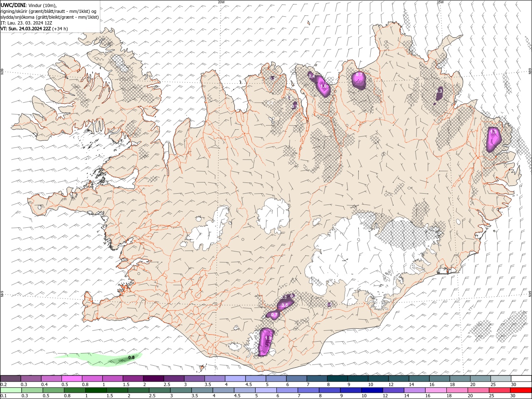Click the 2.5 swatch in lower rain legend
This screenshot has height=399, width=532.
159,390
